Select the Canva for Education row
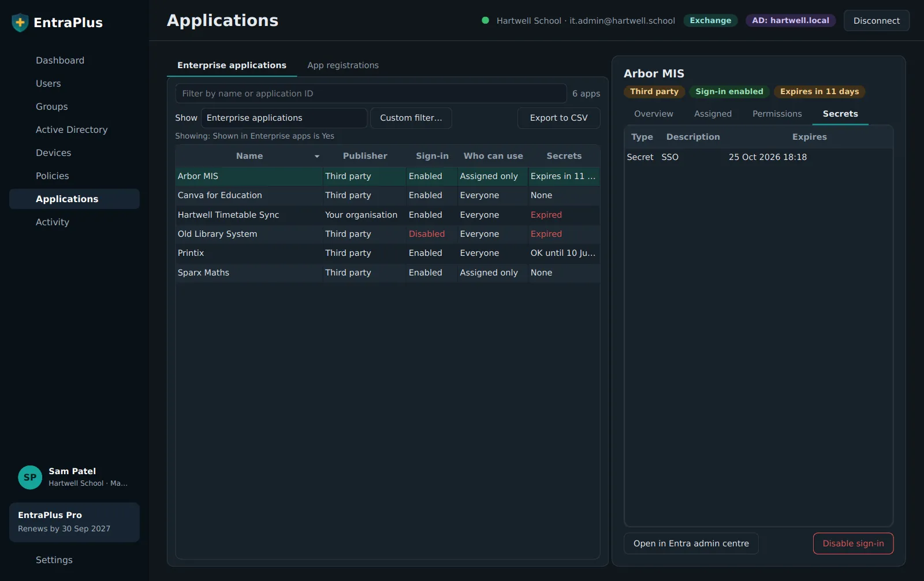Viewport: 924px width, 581px height. (x=388, y=195)
